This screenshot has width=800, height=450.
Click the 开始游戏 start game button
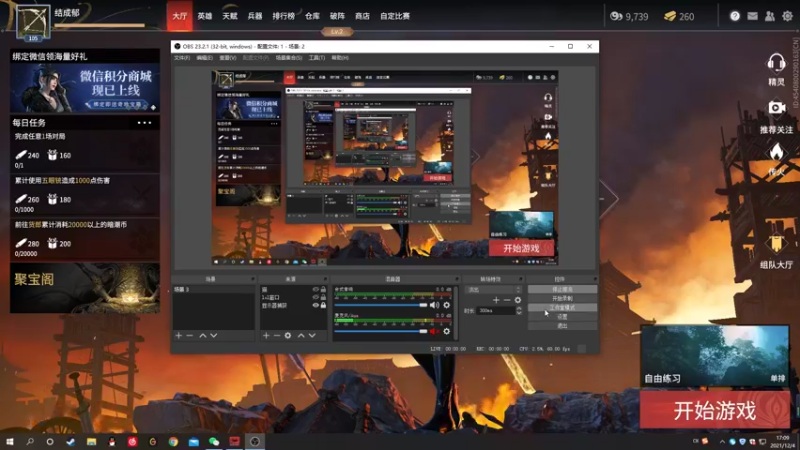(715, 410)
